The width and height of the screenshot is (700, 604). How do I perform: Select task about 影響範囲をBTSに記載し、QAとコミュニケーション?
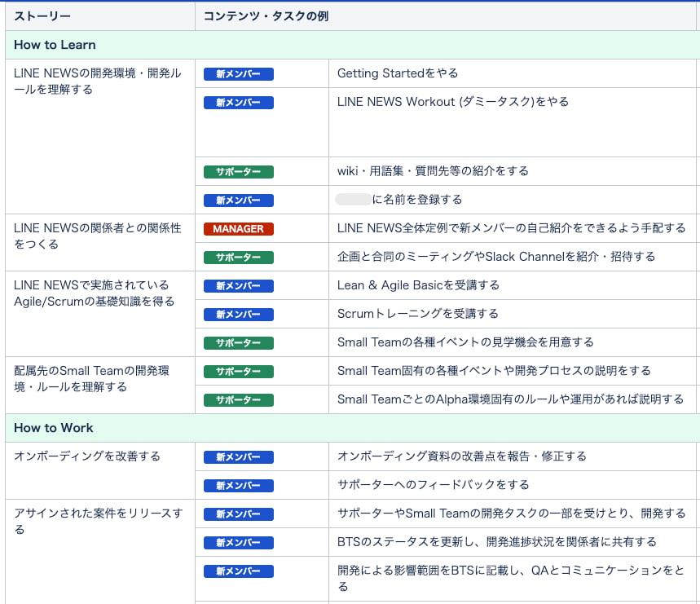pos(511,578)
